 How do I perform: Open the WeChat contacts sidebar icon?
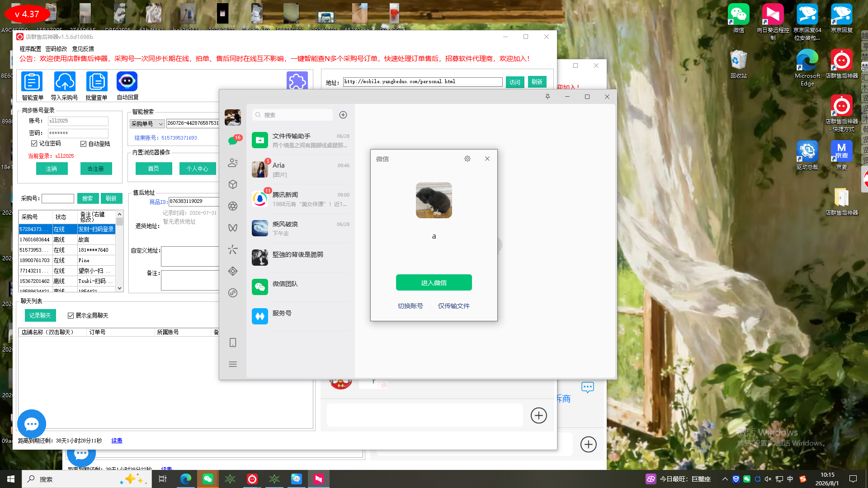pos(233,163)
